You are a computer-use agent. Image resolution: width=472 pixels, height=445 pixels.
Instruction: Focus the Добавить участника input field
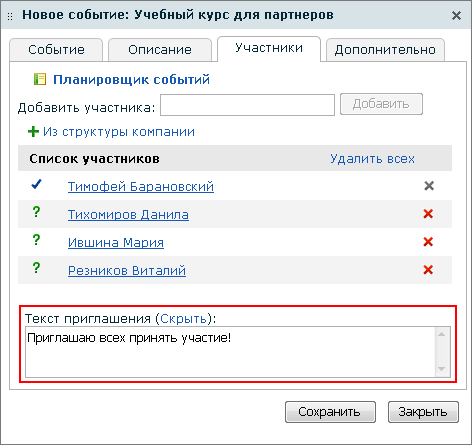[247, 105]
